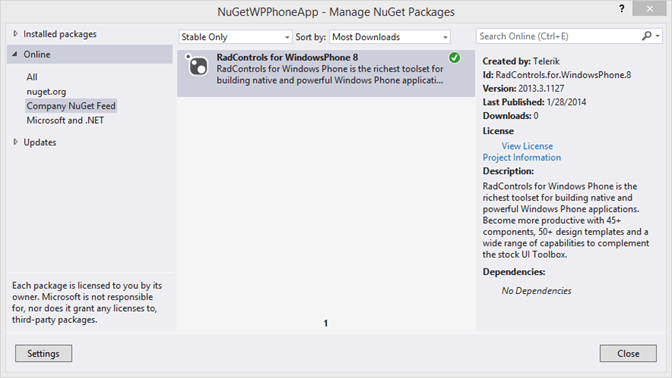Open the Most Downloads sort dropdown
The image size is (672, 378).
[390, 37]
